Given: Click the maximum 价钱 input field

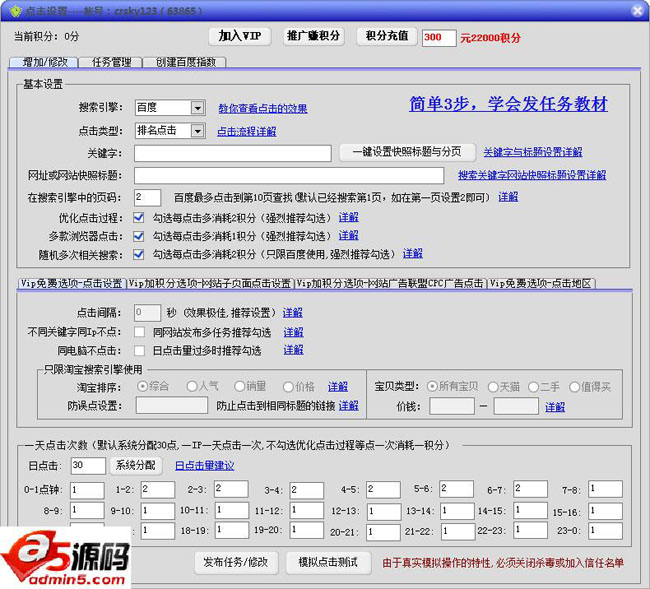Looking at the screenshot, I should (x=516, y=406).
